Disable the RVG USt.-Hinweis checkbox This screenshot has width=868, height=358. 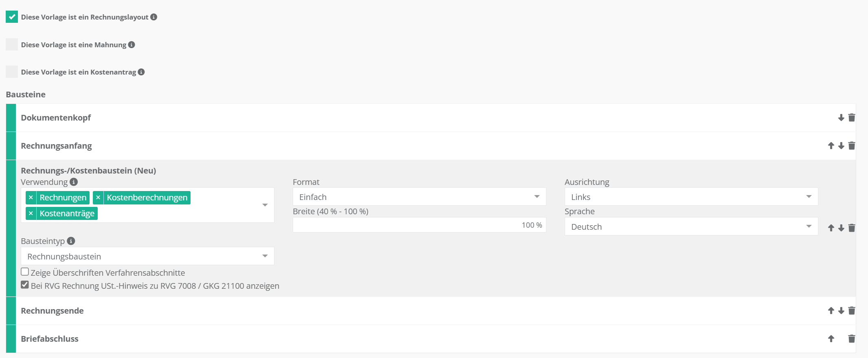tap(25, 285)
